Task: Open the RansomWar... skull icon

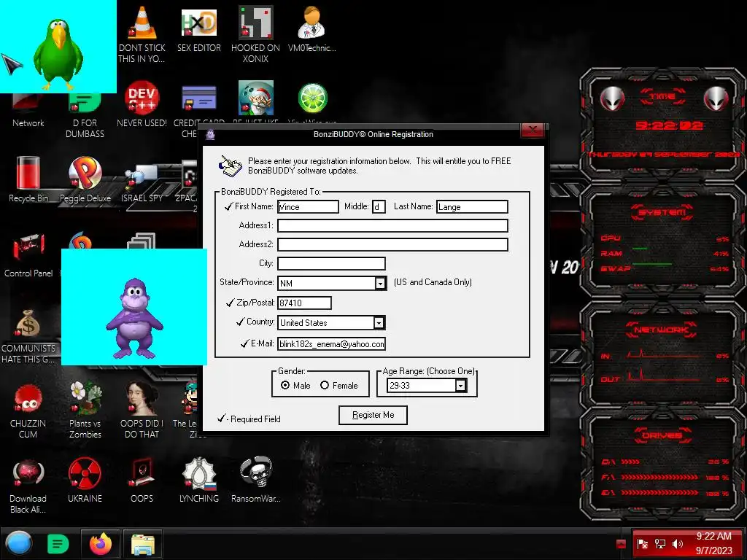Action: click(x=256, y=472)
